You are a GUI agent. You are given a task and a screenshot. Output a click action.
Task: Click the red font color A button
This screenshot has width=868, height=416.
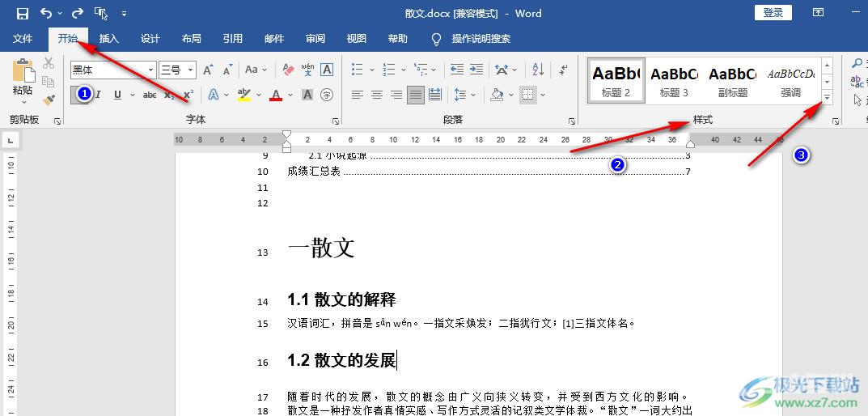click(276, 95)
